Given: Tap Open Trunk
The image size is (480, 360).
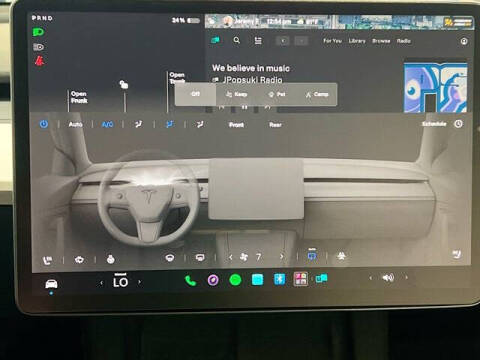Looking at the screenshot, I should point(177,78).
